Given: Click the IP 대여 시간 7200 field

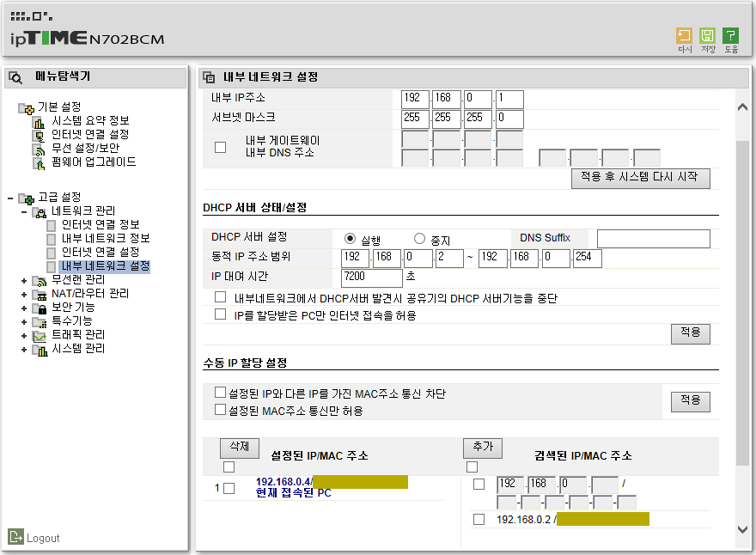Looking at the screenshot, I should [371, 277].
